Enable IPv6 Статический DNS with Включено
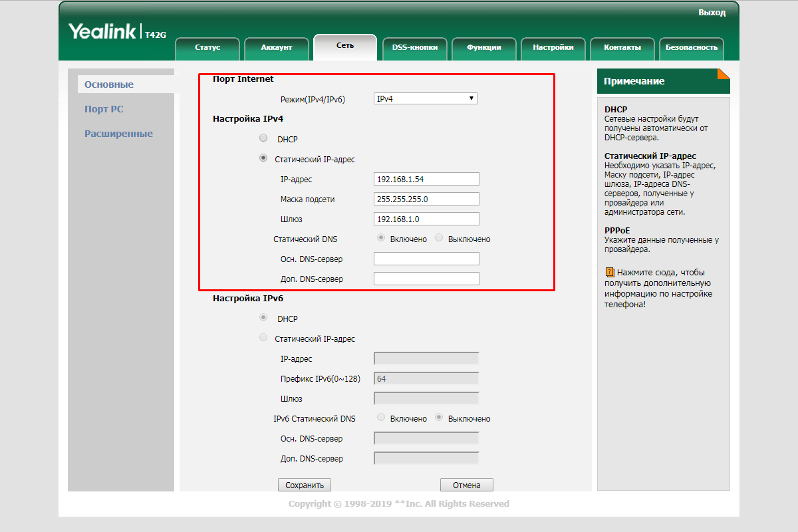 click(x=380, y=418)
